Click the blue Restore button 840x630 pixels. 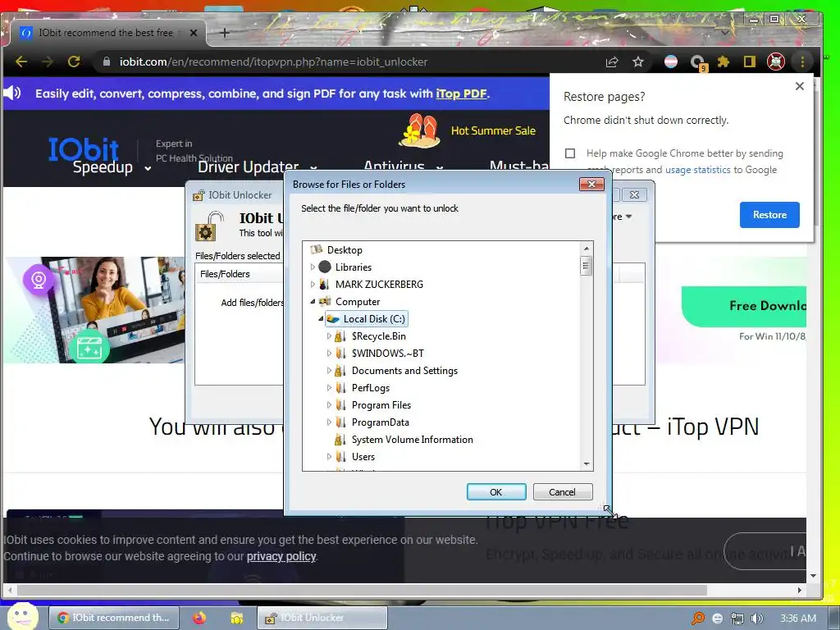[x=769, y=215]
